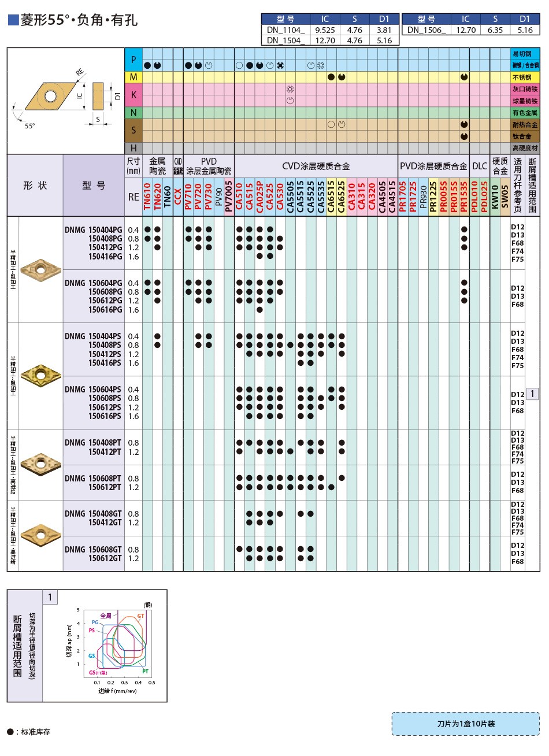The image size is (549, 756).
Task: Click the PS chipbreaker insert photo
Action: coord(40,376)
